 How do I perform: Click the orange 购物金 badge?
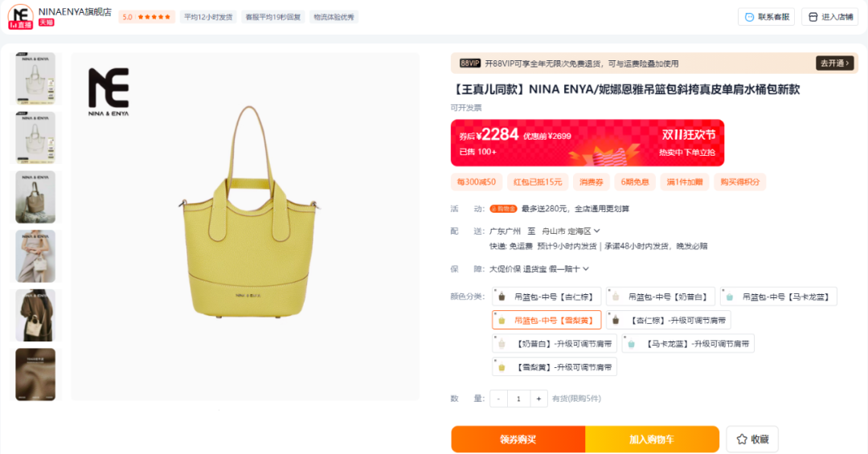[x=503, y=209]
